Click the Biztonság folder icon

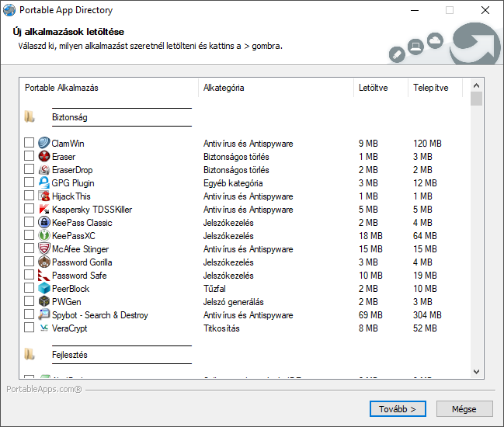pyautogui.click(x=30, y=117)
